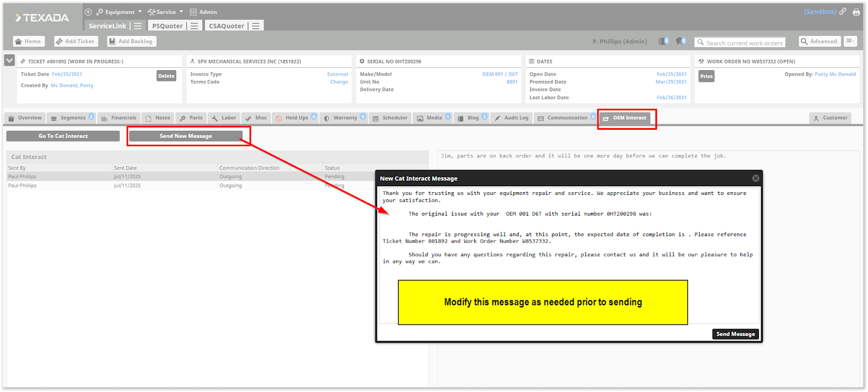Open the Equipment menu dropdown

pyautogui.click(x=119, y=12)
